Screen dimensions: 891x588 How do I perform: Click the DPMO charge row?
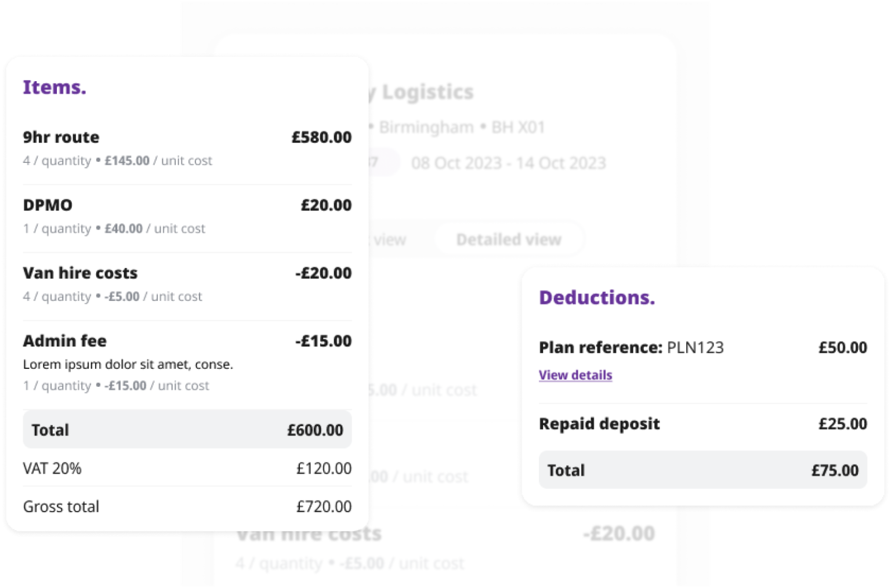(x=48, y=205)
